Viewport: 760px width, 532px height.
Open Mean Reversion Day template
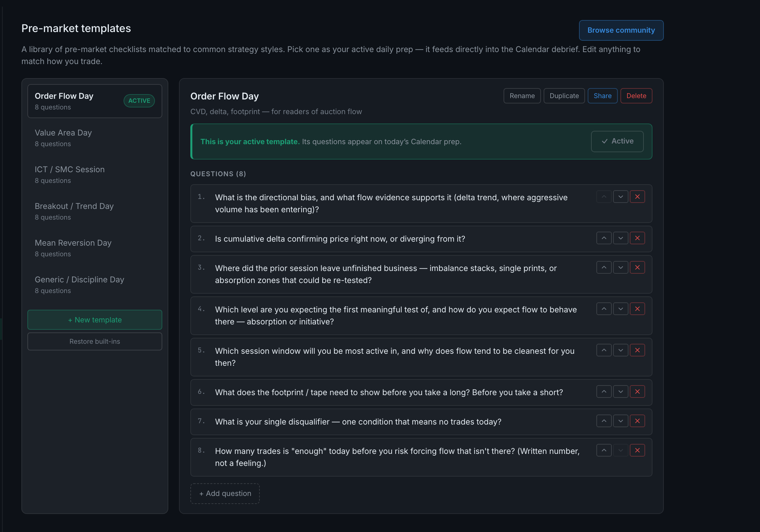(x=95, y=248)
